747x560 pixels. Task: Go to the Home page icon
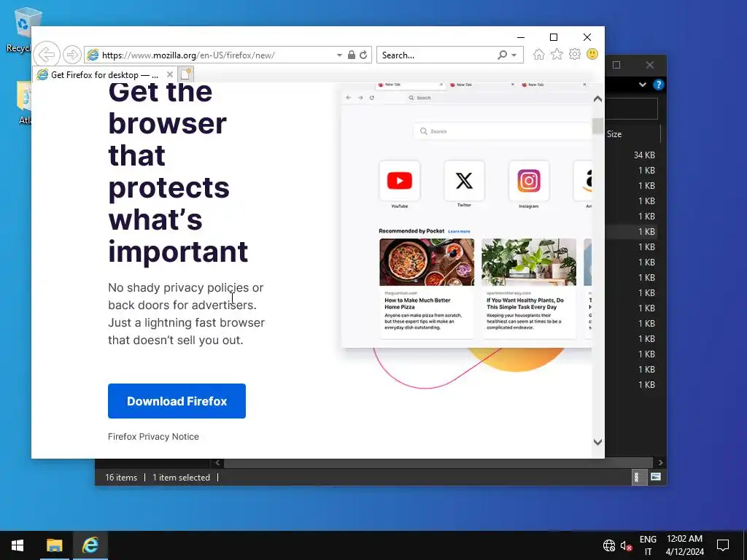539,54
